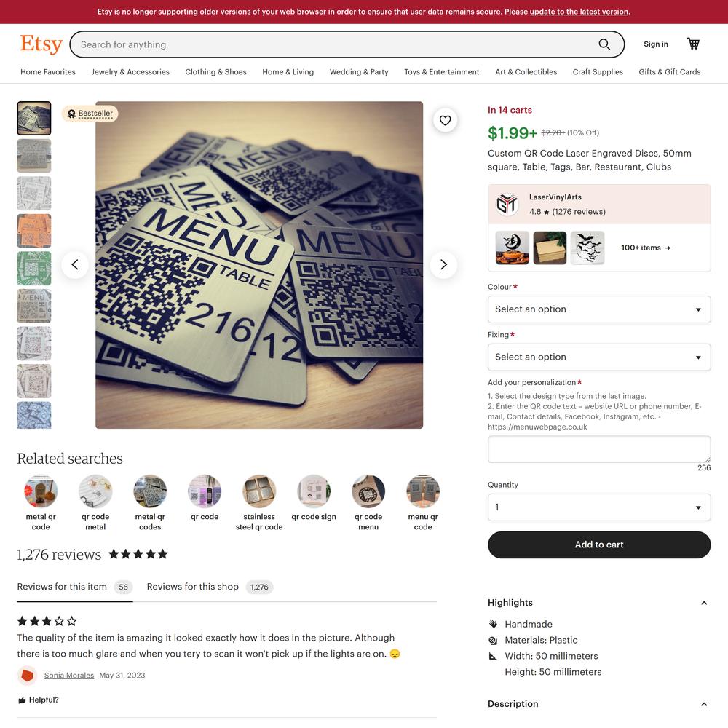This screenshot has width=728, height=728.
Task: Open the shopping cart icon
Action: point(693,44)
